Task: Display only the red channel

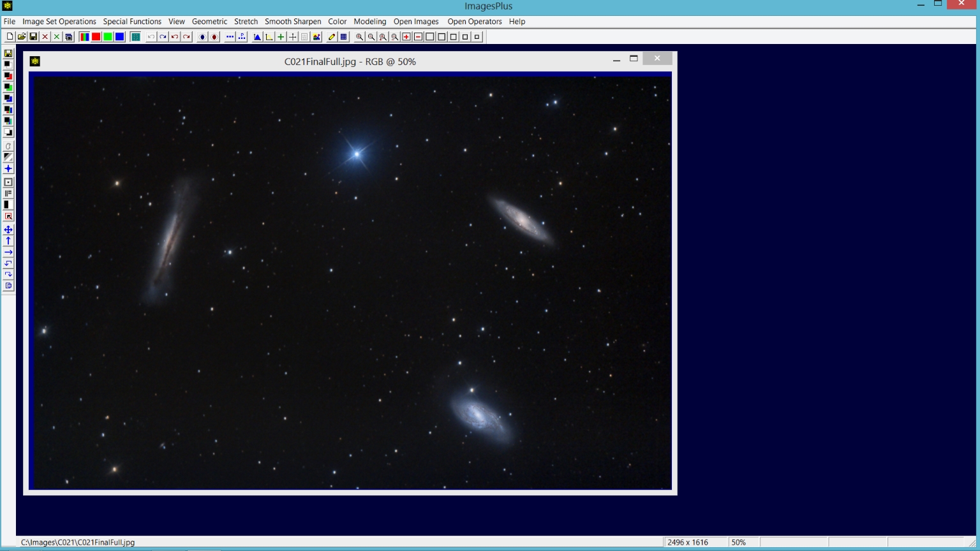Action: tap(96, 37)
